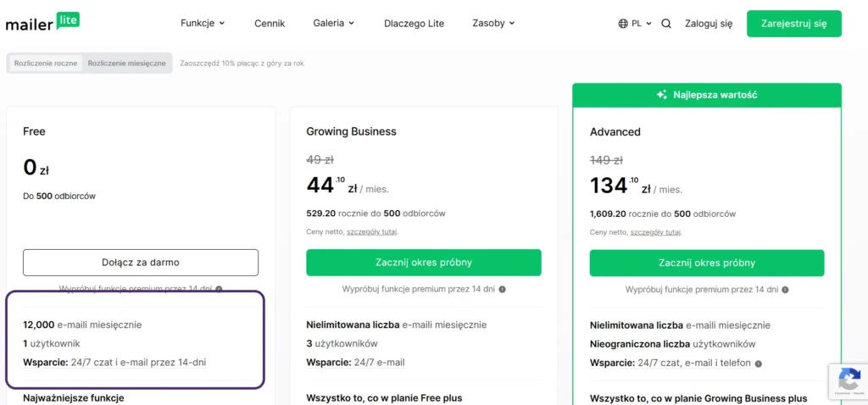Open the search magnifier icon
This screenshot has height=405, width=868.
pos(666,24)
